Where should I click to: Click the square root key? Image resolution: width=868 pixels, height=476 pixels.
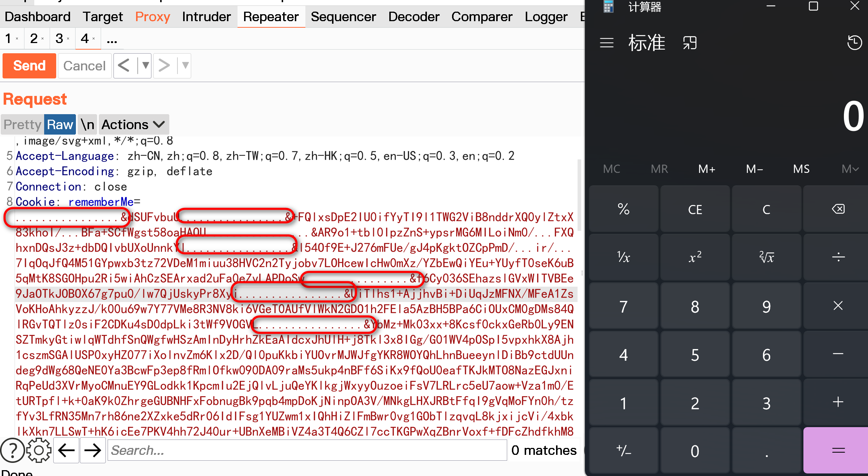767,257
